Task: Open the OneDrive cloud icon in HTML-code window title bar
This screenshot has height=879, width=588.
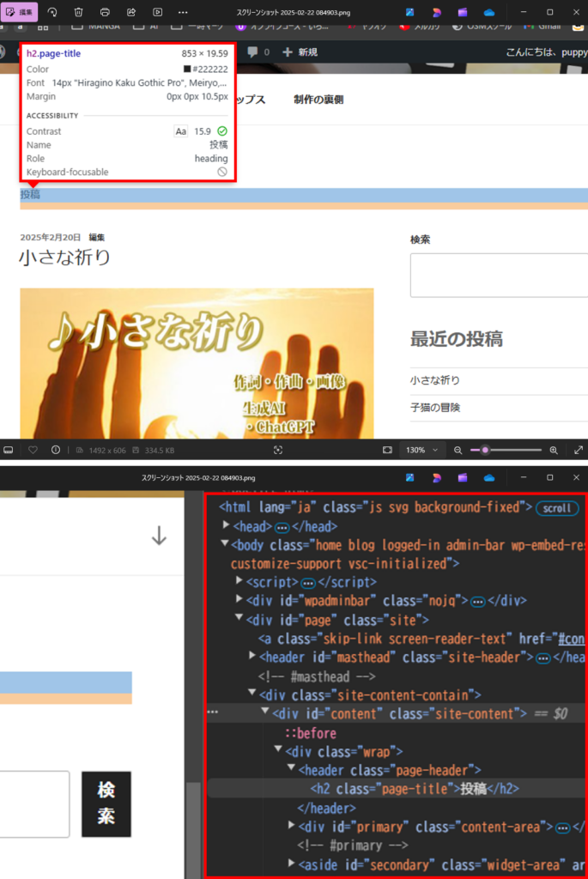Action: coord(488,477)
